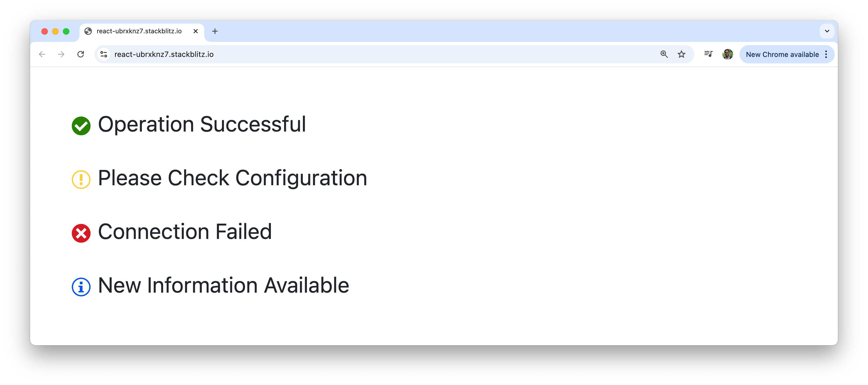Navigate forward with the forward arrow
The width and height of the screenshot is (868, 385).
coord(61,54)
